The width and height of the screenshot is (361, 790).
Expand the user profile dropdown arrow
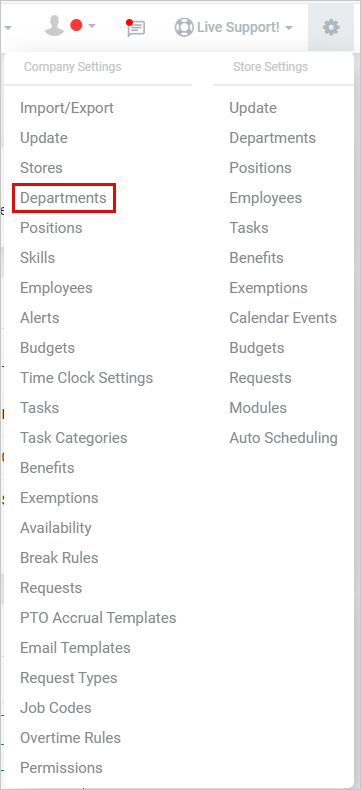(x=92, y=26)
